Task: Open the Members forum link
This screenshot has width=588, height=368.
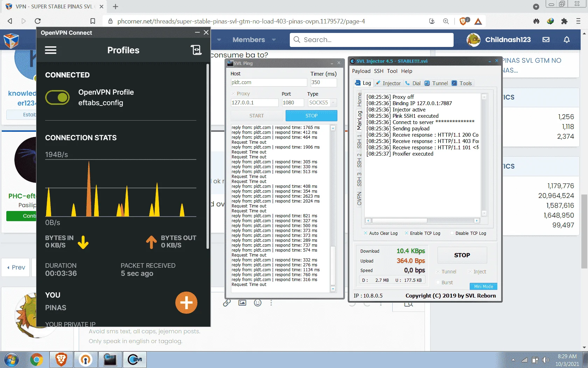Action: [x=248, y=40]
